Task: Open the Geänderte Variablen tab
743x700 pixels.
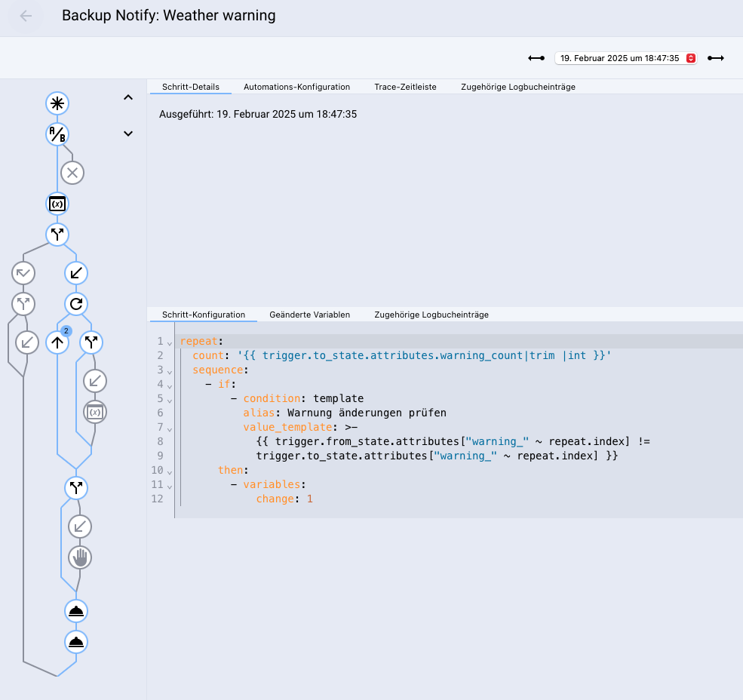Action: tap(309, 315)
